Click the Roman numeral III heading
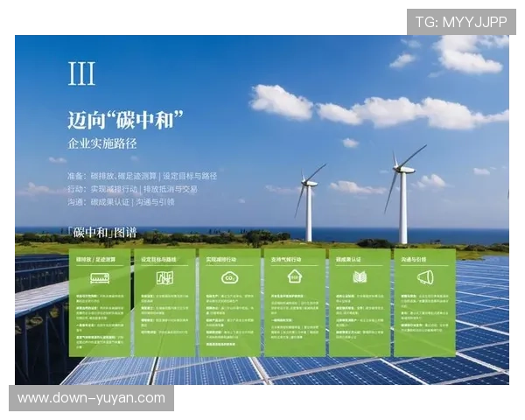 81,74
